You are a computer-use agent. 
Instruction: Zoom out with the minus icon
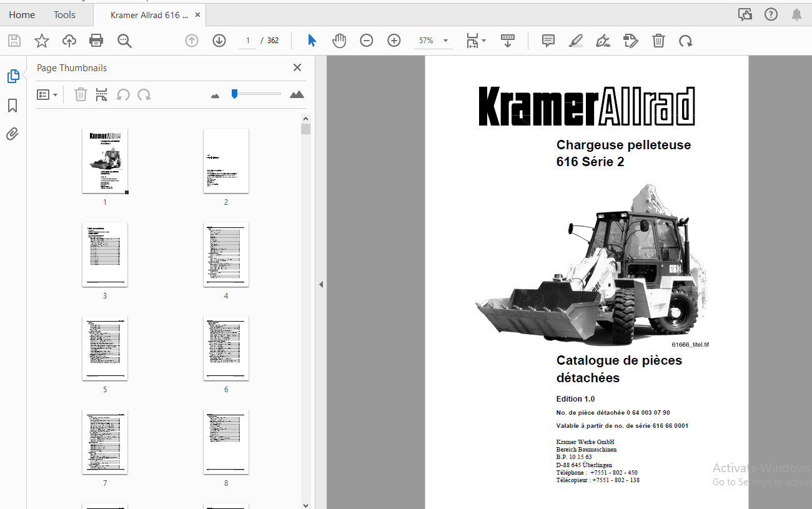point(367,41)
